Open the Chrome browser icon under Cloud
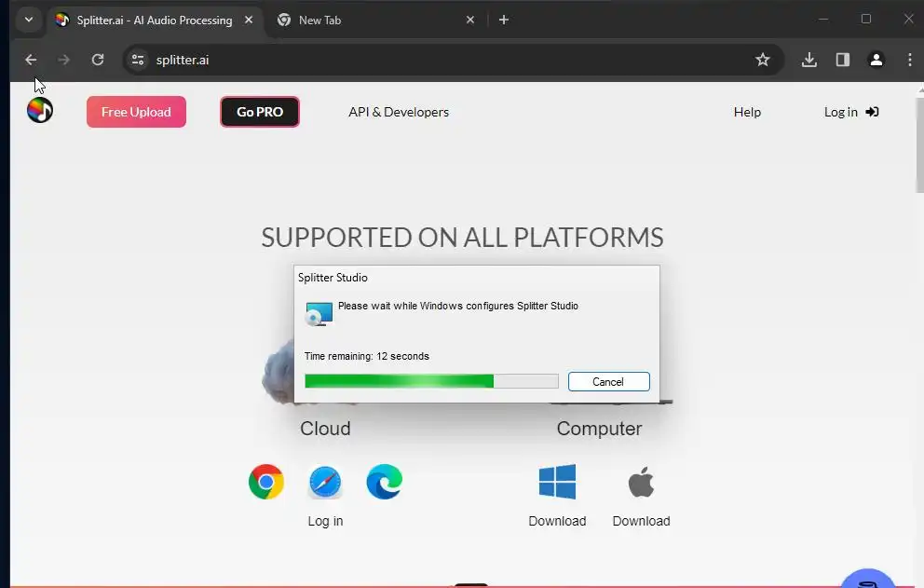The image size is (924, 588). point(266,482)
